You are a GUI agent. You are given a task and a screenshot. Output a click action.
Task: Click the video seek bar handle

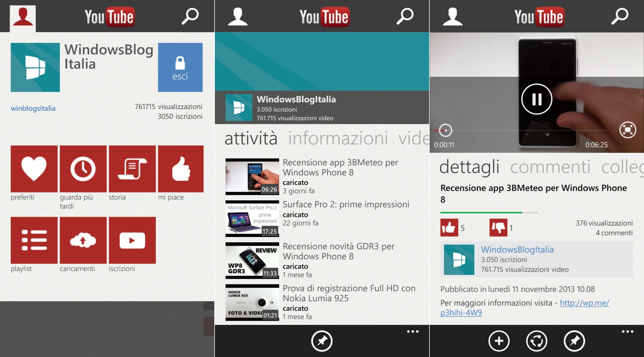click(446, 130)
